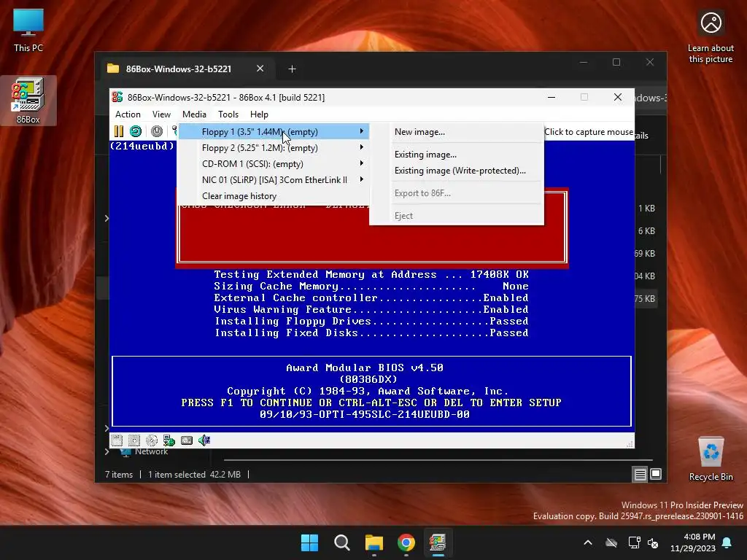Click the muted volume tray icon
The height and width of the screenshot is (560, 747).
click(653, 542)
